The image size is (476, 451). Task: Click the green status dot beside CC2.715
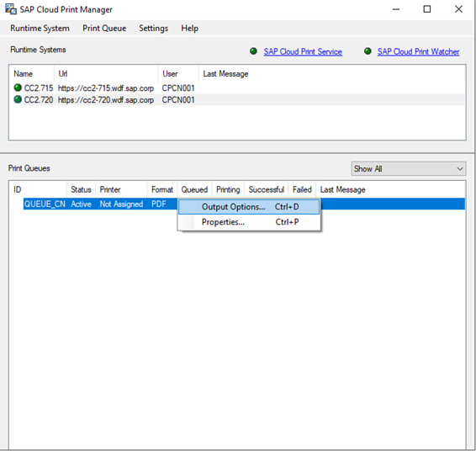(x=18, y=88)
